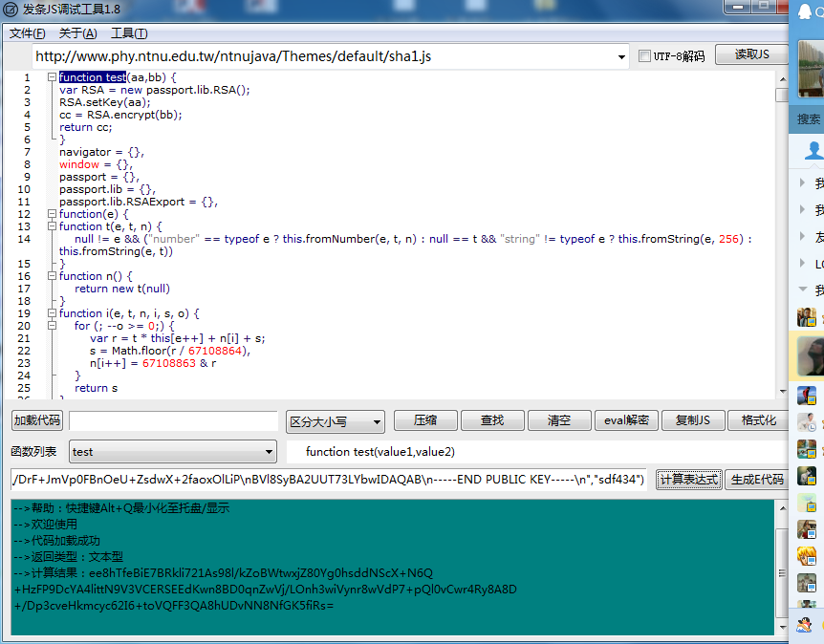
Task: Format the code with 格式化
Action: 758,420
